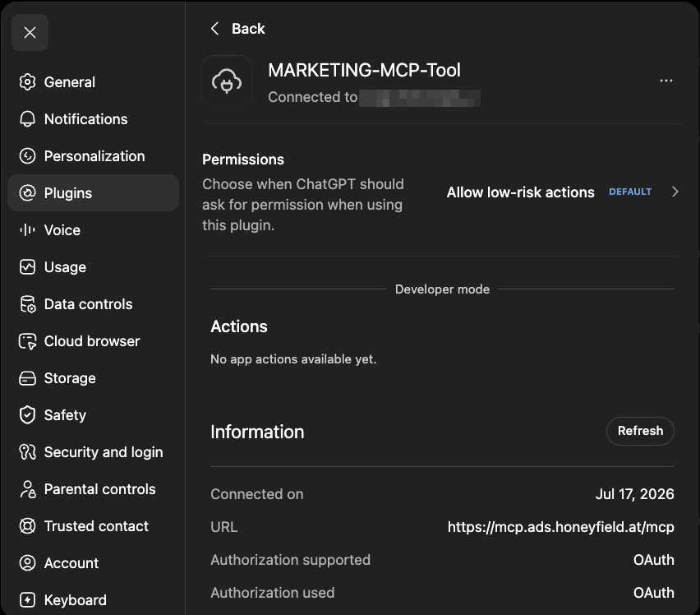Screen dimensions: 700x615
Task: Click the Permissions heading
Action: (x=243, y=160)
